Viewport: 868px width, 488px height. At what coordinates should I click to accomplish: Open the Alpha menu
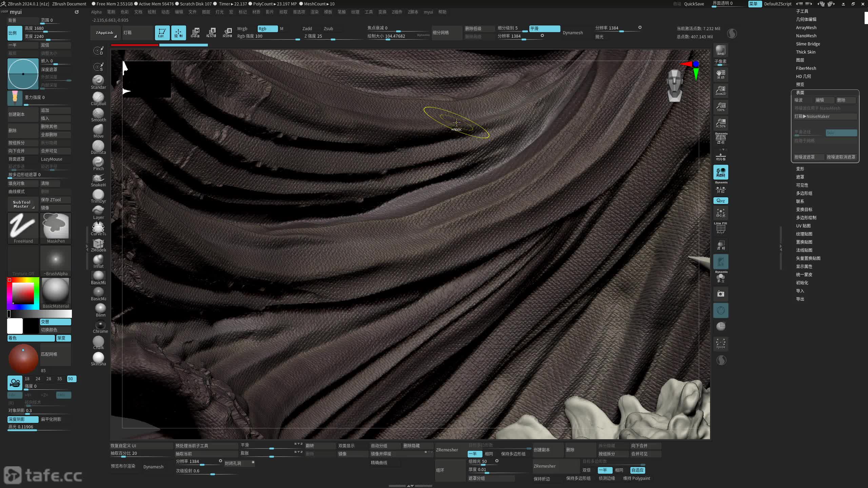coord(96,12)
